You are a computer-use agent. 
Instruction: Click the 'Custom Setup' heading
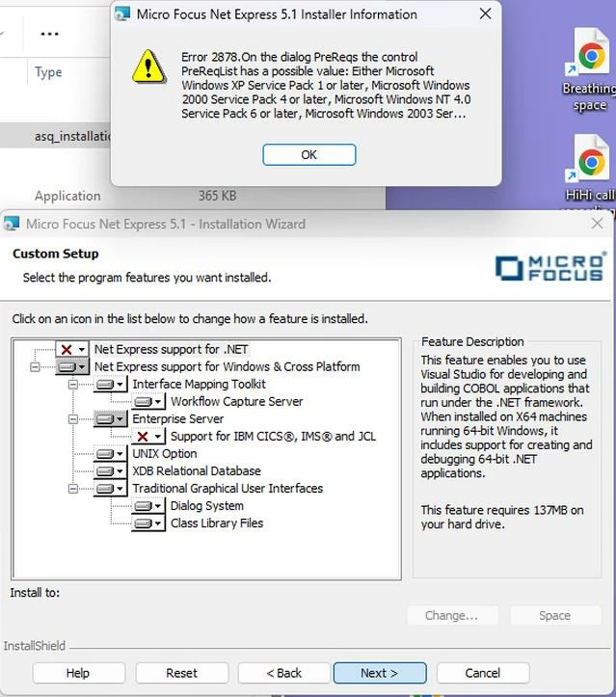point(56,254)
